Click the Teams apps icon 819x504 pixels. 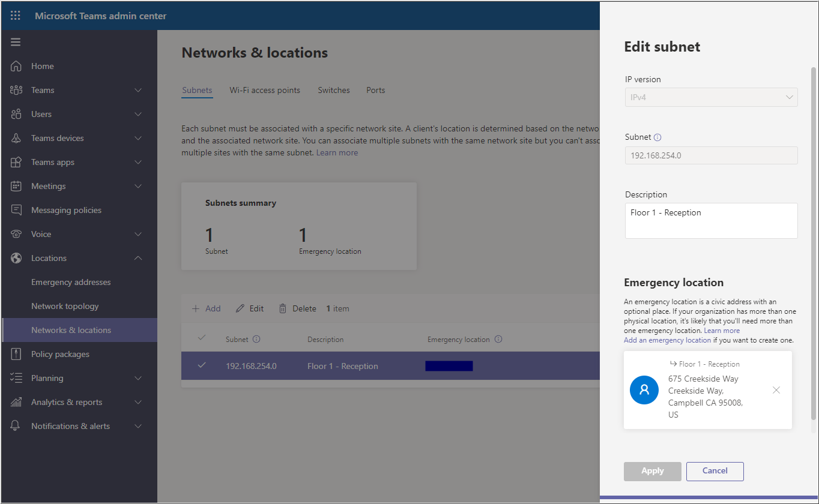point(16,162)
